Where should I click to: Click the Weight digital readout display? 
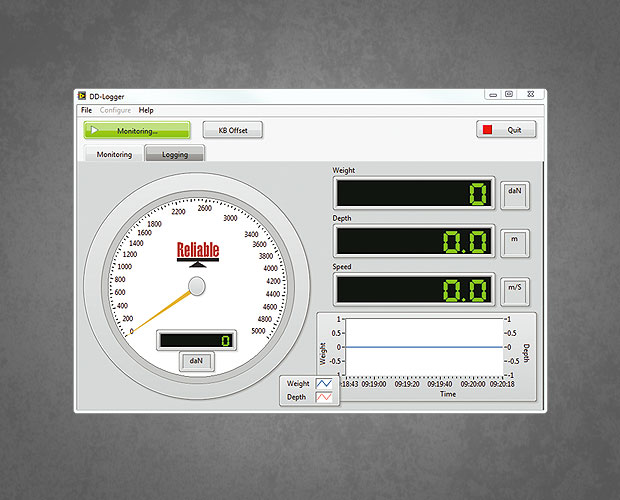413,194
